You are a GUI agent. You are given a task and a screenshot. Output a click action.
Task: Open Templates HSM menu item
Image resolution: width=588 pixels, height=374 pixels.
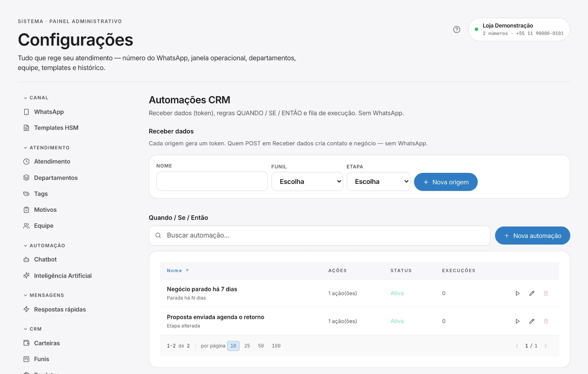[56, 128]
